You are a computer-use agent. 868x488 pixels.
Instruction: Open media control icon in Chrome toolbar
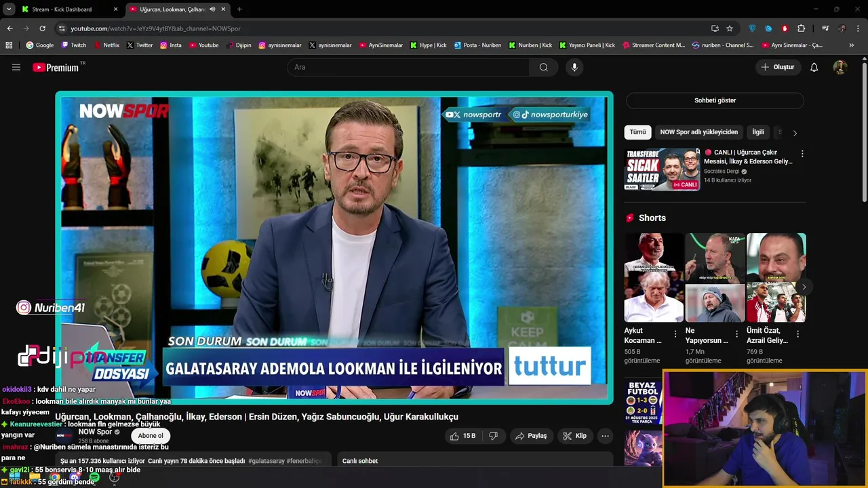click(x=825, y=28)
